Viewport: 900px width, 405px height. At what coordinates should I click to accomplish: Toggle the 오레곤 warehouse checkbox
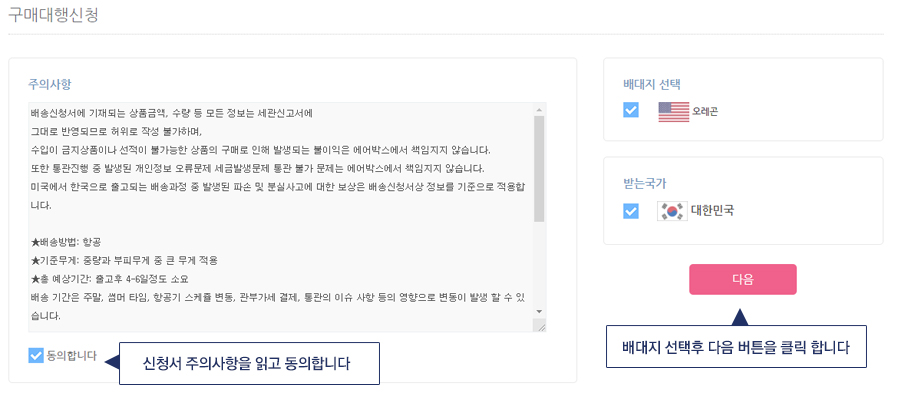point(631,110)
